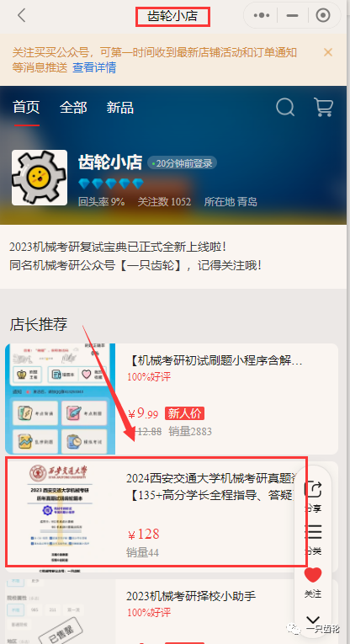Screen dimensions: 350x644
Task: Follow the shop with the heart 关注 icon
Action: (313, 582)
